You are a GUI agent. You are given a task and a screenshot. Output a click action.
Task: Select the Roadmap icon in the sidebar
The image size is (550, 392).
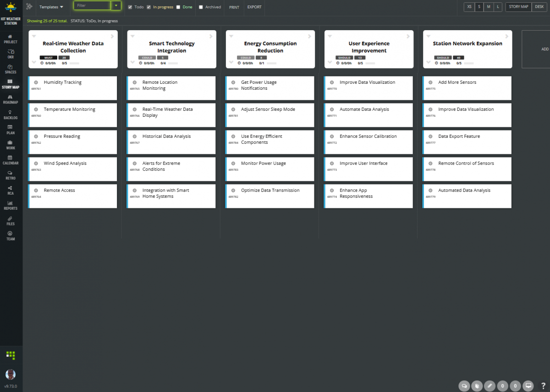coord(10,99)
